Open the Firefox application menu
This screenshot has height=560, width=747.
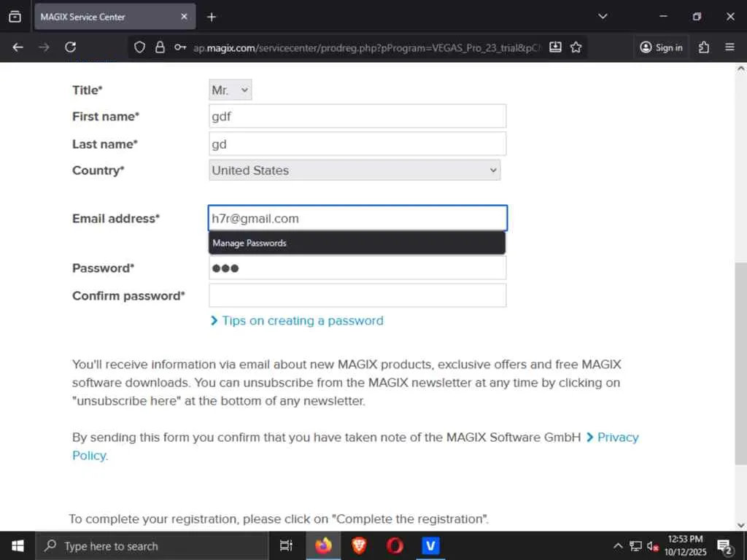tap(729, 47)
